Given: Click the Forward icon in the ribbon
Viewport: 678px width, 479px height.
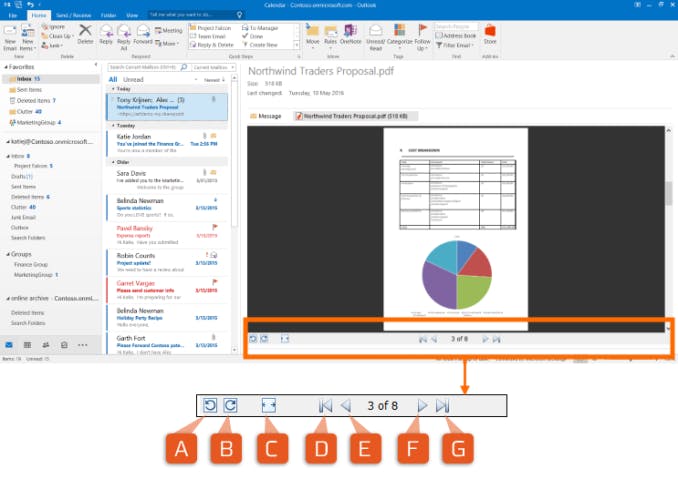Looking at the screenshot, I should 143,36.
